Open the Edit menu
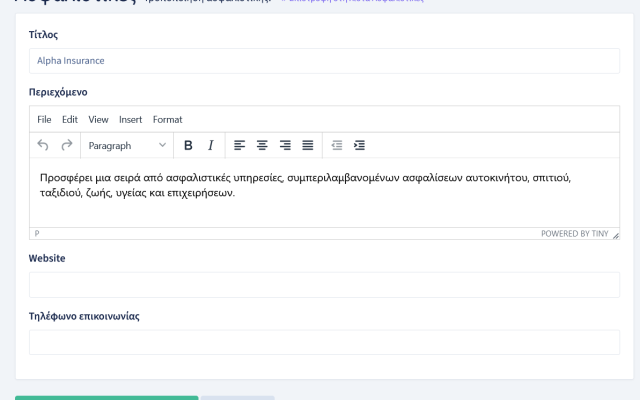Screen dimensions: 640x400 70,120
